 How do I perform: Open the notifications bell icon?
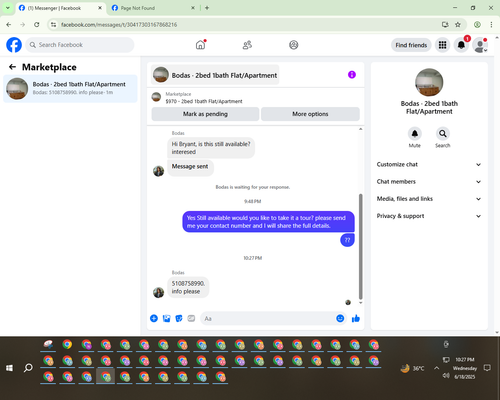pos(461,45)
